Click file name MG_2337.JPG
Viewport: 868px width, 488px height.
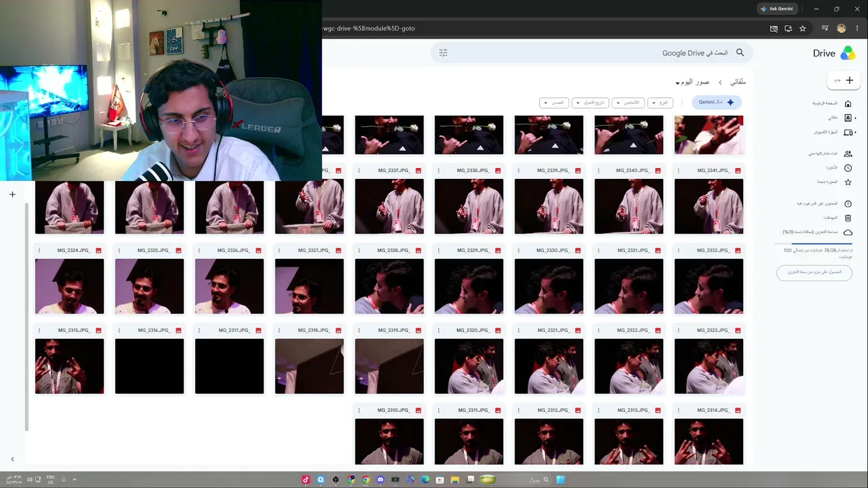[x=394, y=171]
